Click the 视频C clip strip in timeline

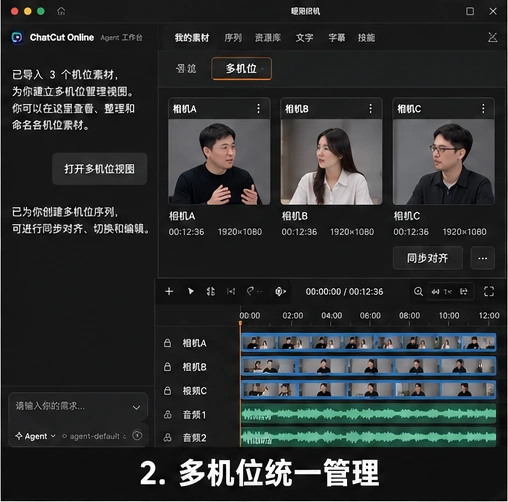369,389
